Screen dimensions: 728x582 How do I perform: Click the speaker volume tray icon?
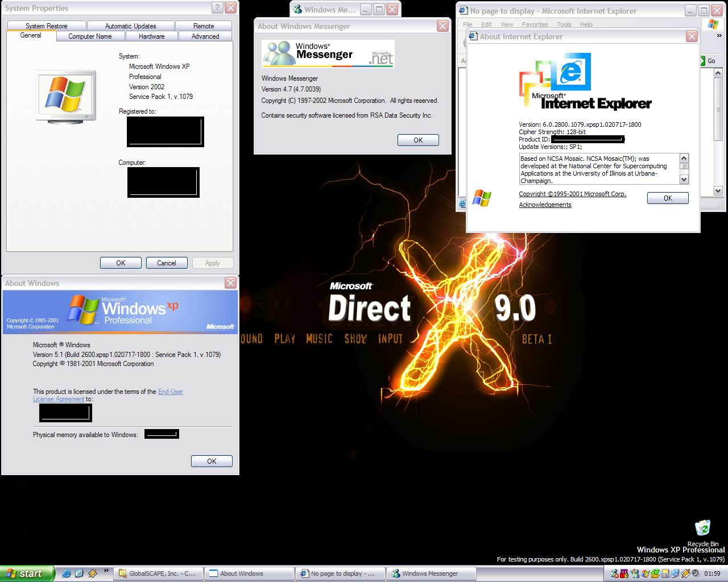(695, 573)
